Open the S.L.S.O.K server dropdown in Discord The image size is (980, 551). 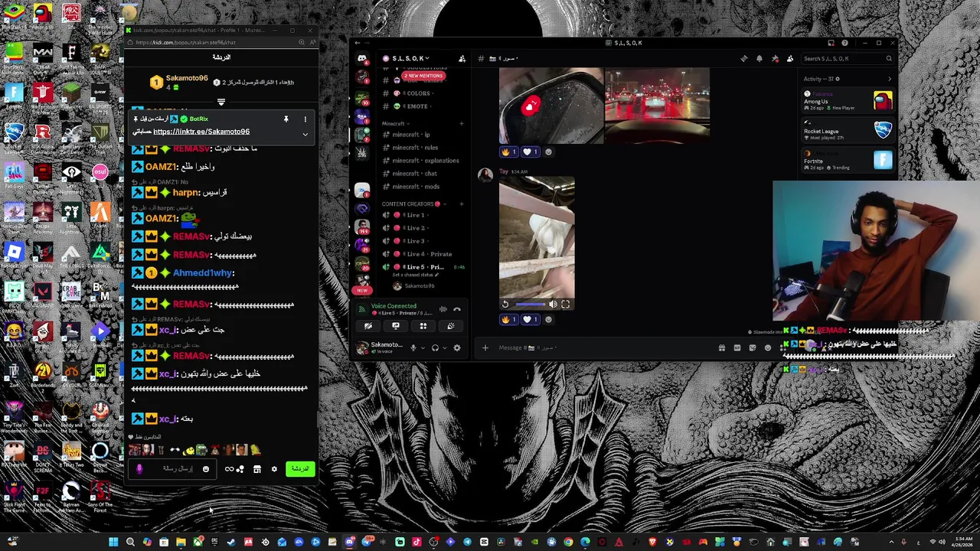tap(412, 58)
